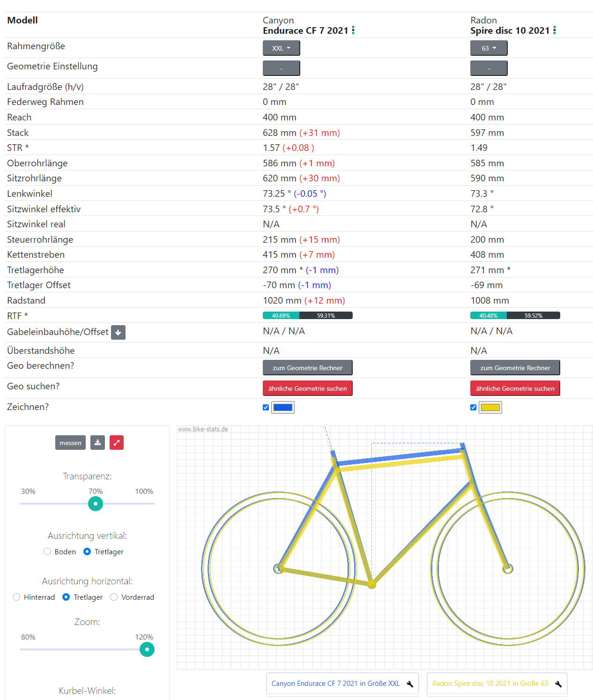Open the three-dot menu beside Endurace CF 7 2021
593x700 pixels.
coord(353,30)
